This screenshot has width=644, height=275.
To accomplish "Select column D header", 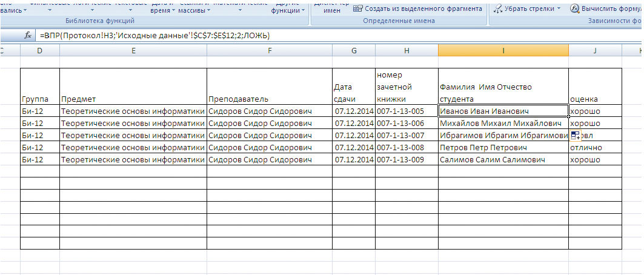I will pos(39,50).
